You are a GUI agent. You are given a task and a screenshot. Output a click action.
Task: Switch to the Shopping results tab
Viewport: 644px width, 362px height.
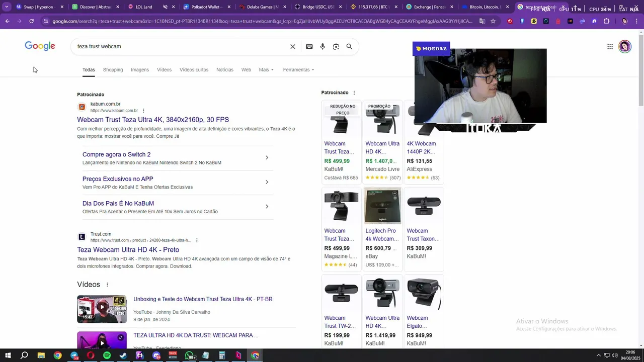113,70
